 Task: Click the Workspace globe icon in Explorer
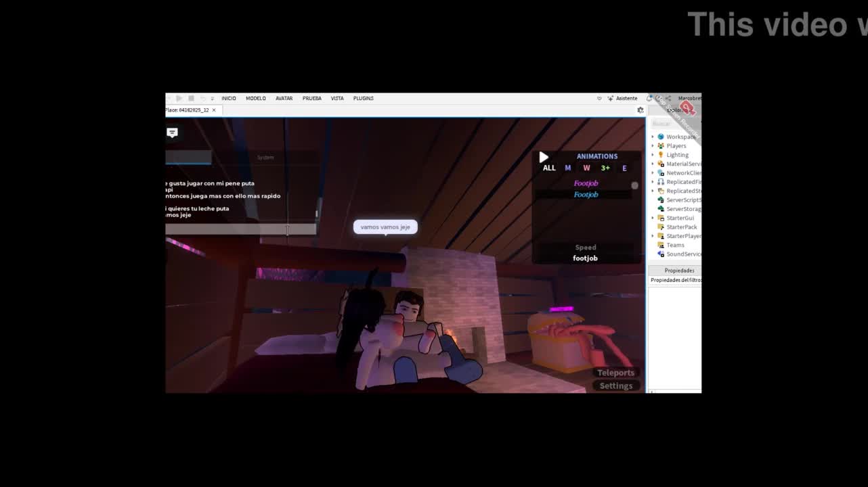pos(661,137)
